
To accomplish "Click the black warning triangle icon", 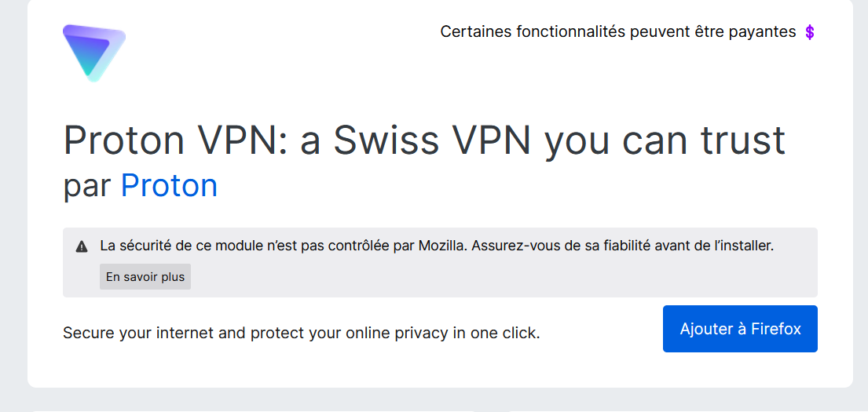I will click(x=82, y=246).
